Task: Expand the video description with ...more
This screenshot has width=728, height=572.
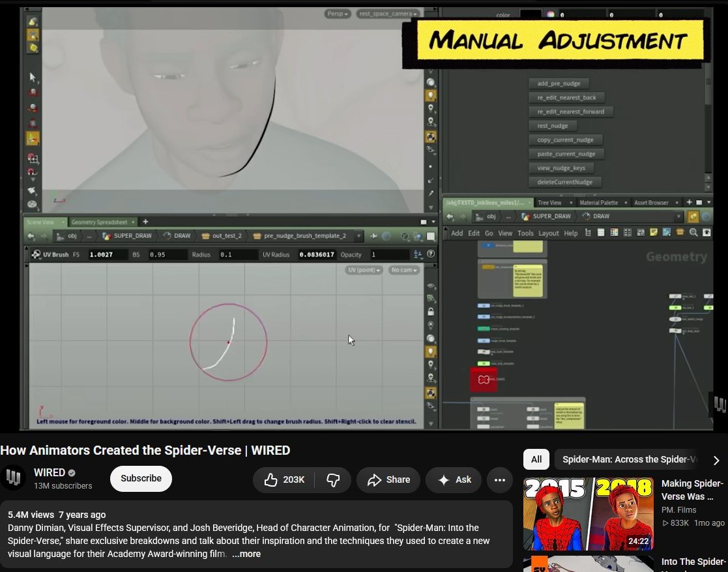Action: [246, 554]
